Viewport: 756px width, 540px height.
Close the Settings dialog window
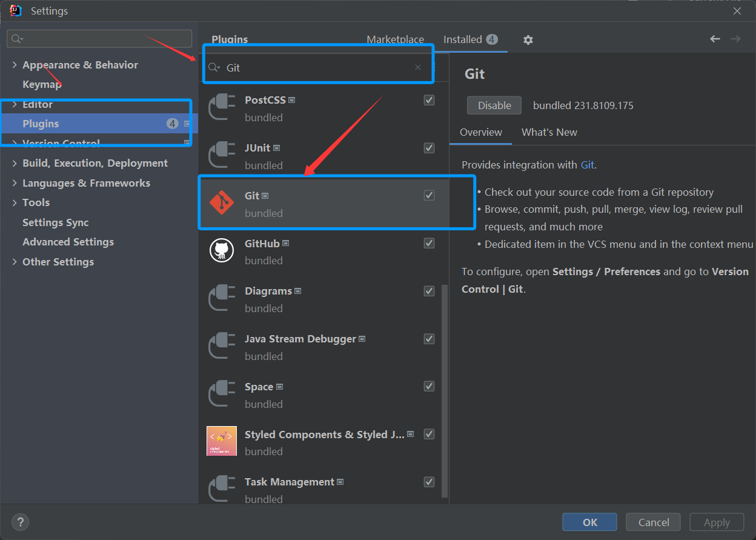click(737, 11)
